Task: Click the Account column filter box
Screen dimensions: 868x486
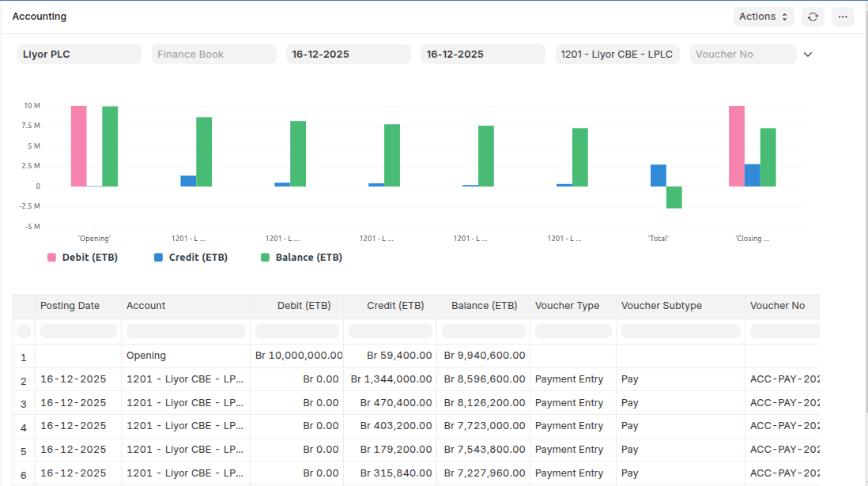Action: pyautogui.click(x=186, y=331)
